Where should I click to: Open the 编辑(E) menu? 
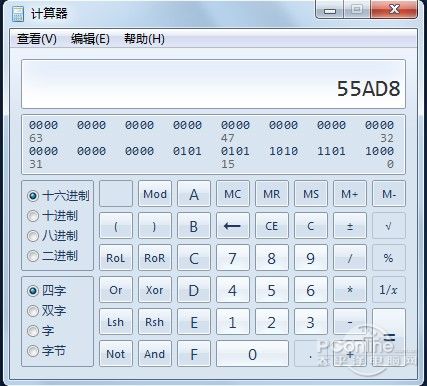(90, 39)
